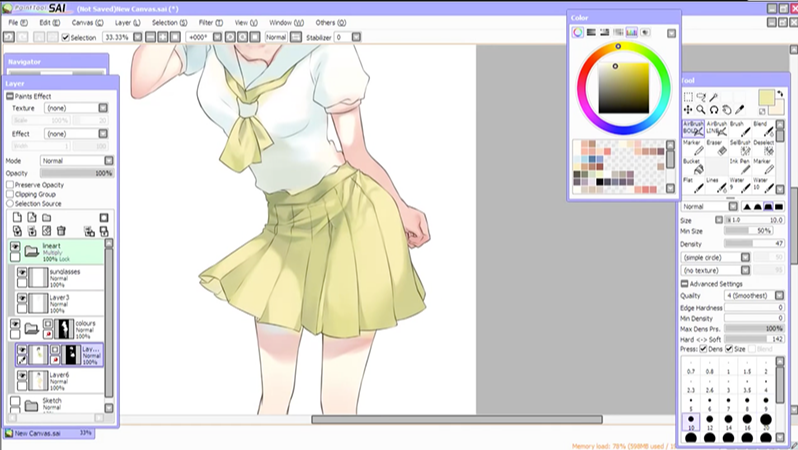Hide the sunglasses layer

[x=23, y=273]
